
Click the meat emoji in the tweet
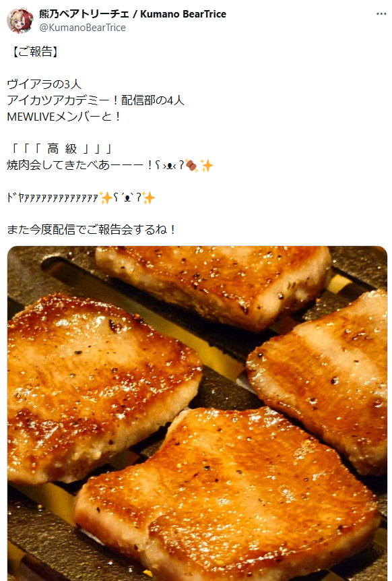click(x=192, y=165)
